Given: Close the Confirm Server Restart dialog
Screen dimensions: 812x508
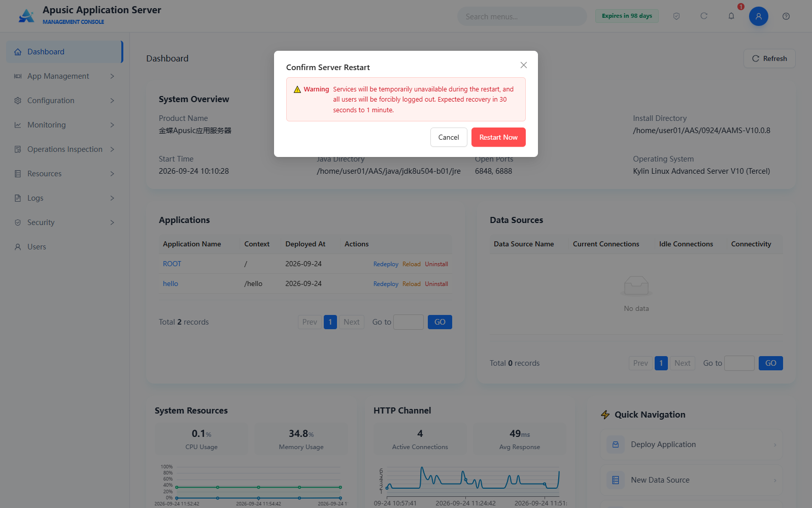Looking at the screenshot, I should coord(524,65).
